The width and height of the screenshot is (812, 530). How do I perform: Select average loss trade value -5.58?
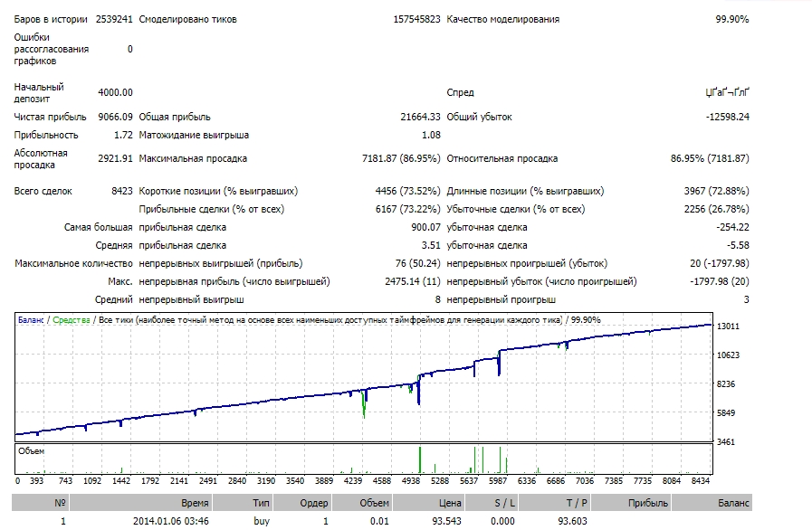(x=738, y=245)
